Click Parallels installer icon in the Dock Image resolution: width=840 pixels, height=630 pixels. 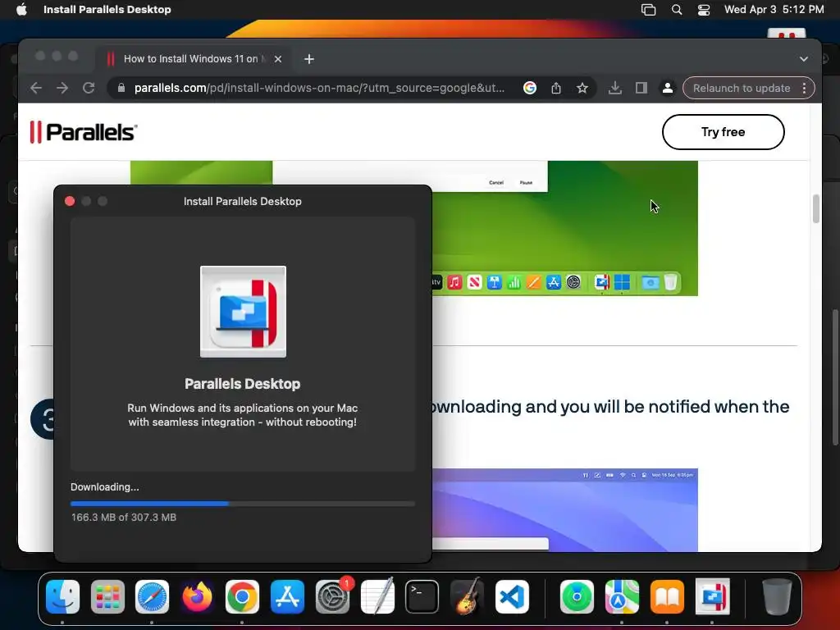[x=712, y=596]
